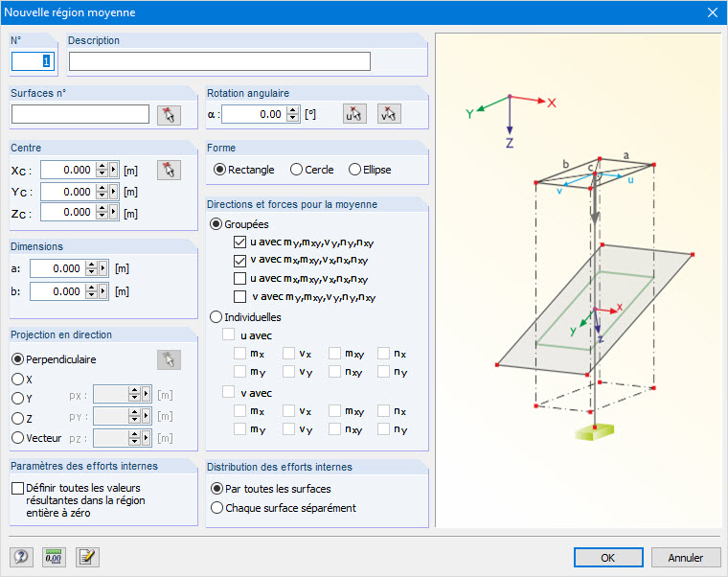
Task: Pick the centre point graphically
Action: click(169, 170)
